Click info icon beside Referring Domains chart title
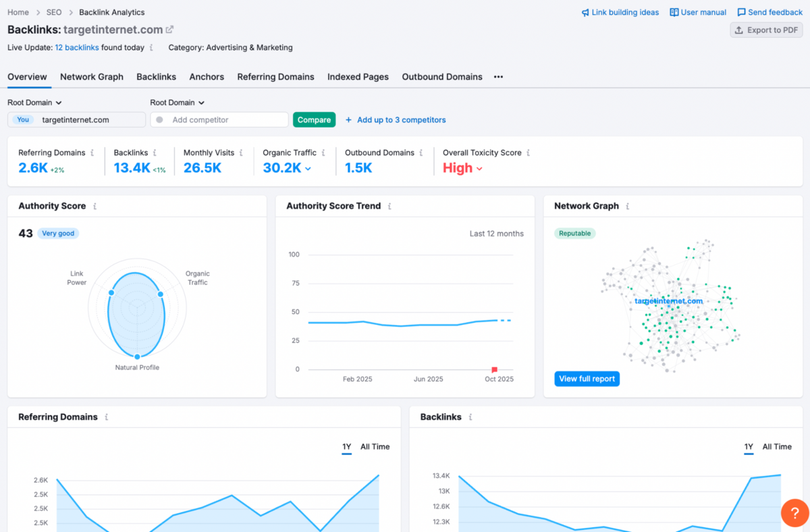Image resolution: width=810 pixels, height=532 pixels. pyautogui.click(x=106, y=417)
